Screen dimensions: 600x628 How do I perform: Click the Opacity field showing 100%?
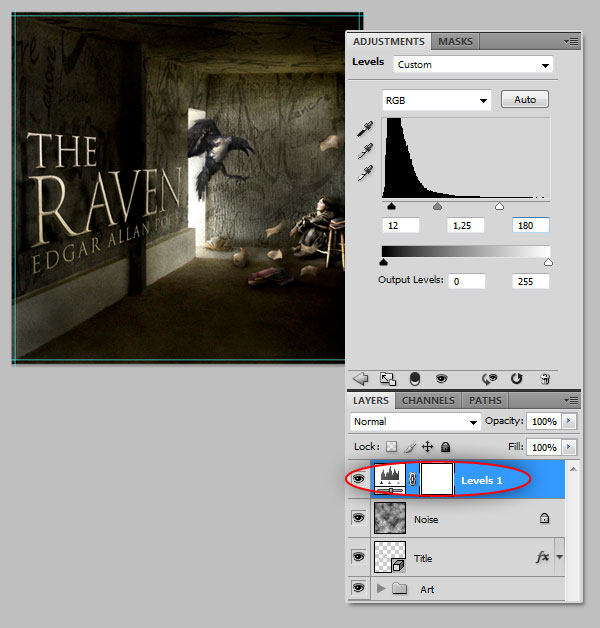[x=544, y=421]
